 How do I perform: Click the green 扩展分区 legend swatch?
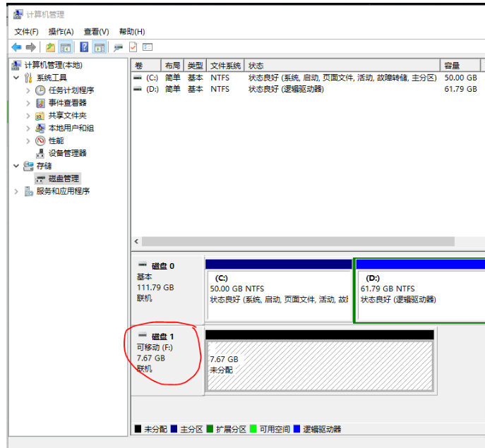210,429
